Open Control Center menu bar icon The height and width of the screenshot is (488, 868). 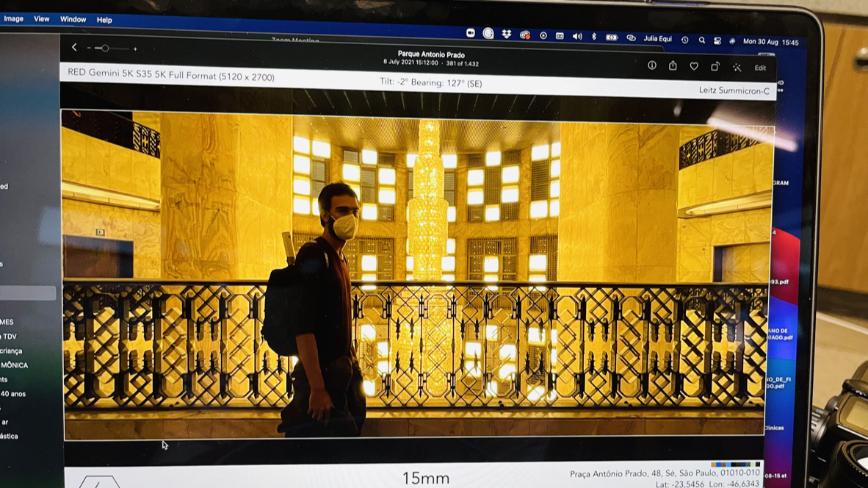[x=717, y=41]
